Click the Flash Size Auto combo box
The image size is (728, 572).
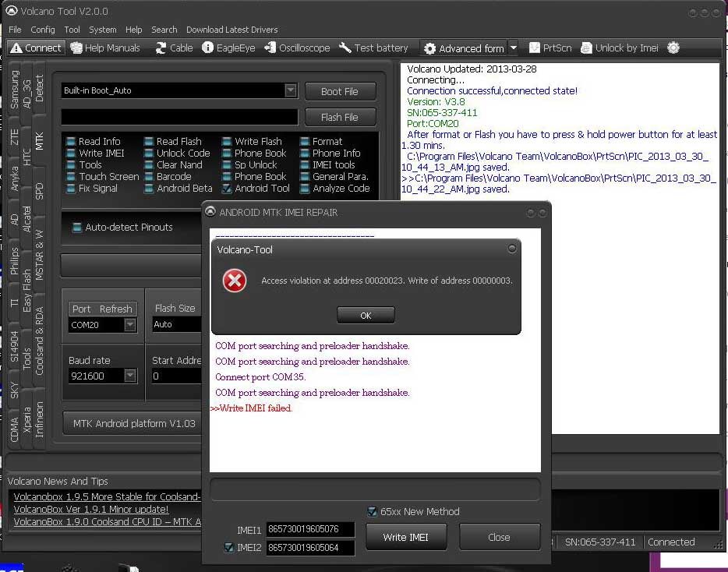[176, 324]
